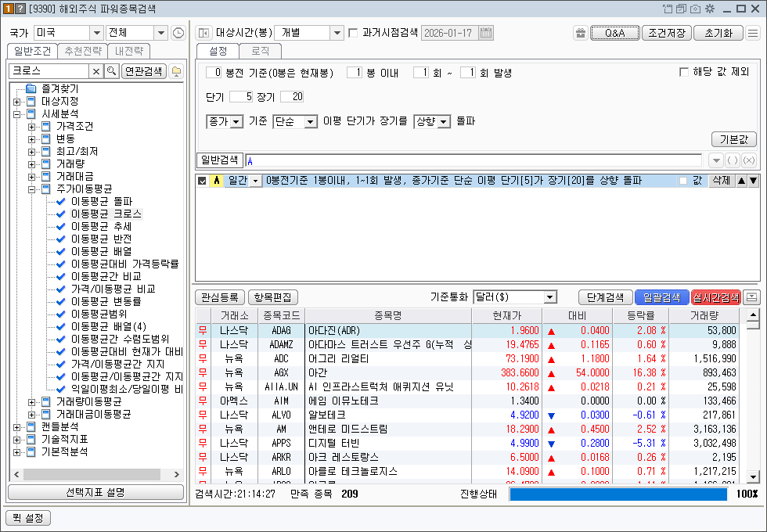Image resolution: width=767 pixels, height=532 pixels.
Task: Switch to the 로직 tab
Action: tap(260, 51)
